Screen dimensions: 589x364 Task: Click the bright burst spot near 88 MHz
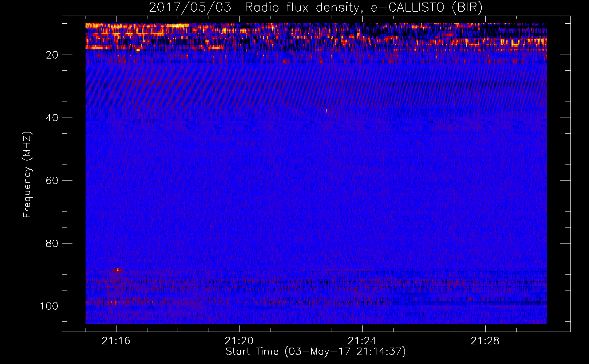pos(117,270)
